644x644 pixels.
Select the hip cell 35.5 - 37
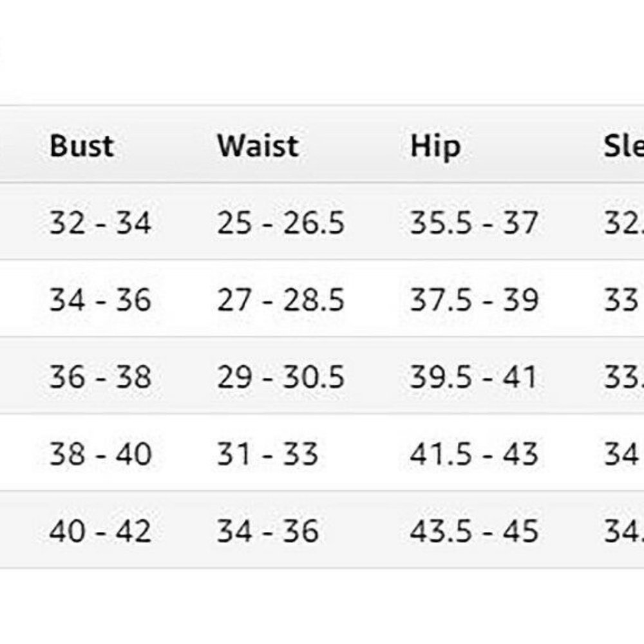coord(473,223)
